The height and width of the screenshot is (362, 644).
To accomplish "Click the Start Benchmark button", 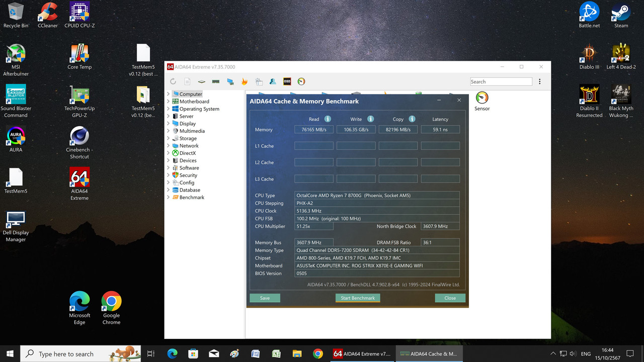I will [358, 298].
